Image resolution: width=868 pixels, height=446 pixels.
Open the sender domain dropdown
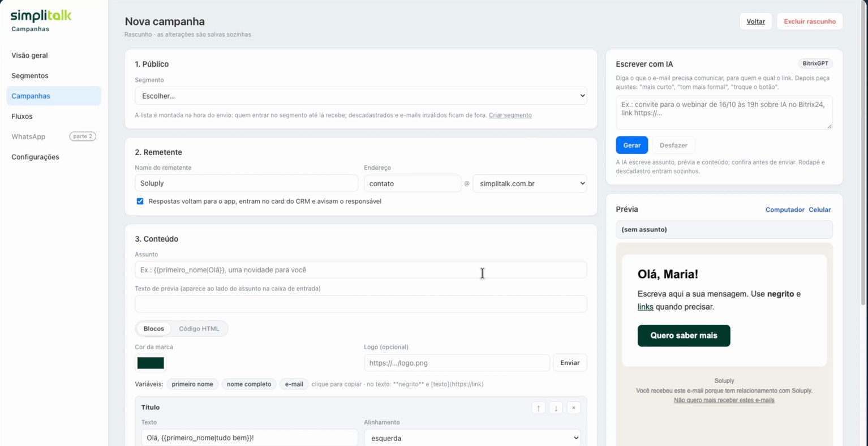530,183
